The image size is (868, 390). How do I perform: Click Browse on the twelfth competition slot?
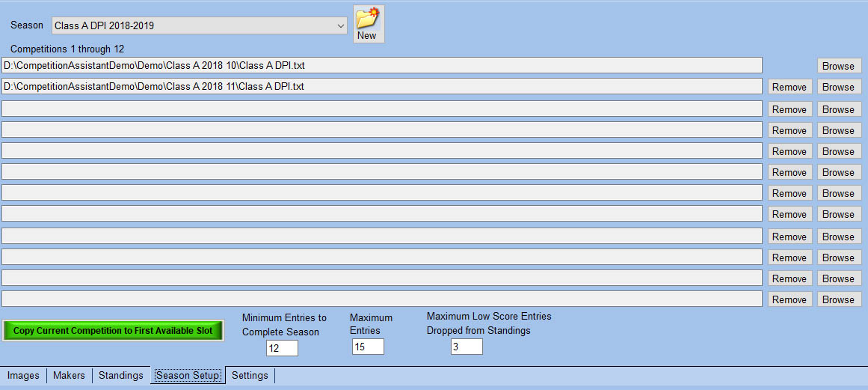839,299
